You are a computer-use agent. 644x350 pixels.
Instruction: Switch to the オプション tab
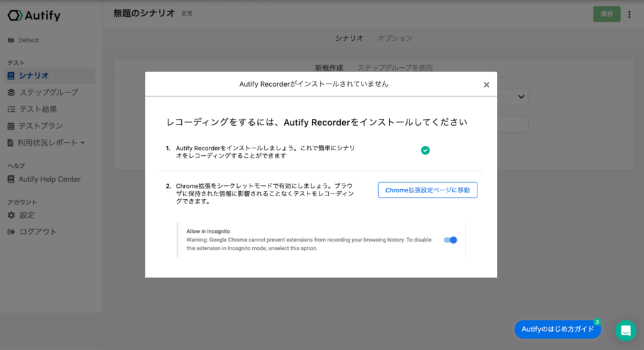pyautogui.click(x=395, y=38)
